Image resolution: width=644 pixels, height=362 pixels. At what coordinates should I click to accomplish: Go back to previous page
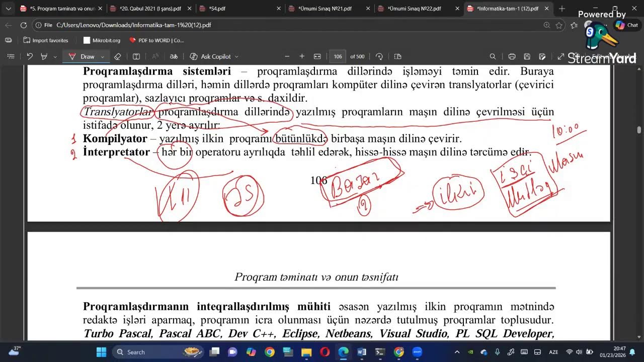(x=9, y=25)
